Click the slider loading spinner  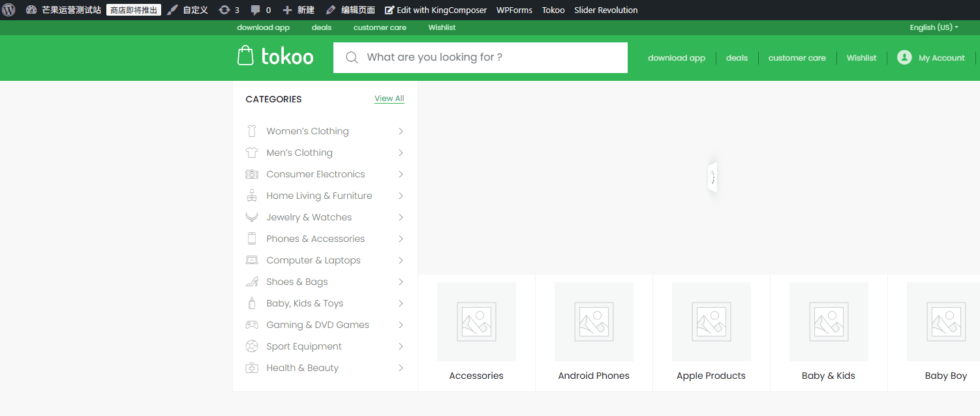point(712,177)
